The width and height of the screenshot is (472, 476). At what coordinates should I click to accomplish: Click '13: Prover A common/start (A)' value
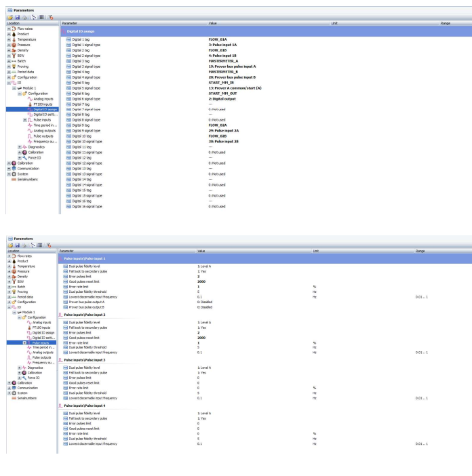235,88
